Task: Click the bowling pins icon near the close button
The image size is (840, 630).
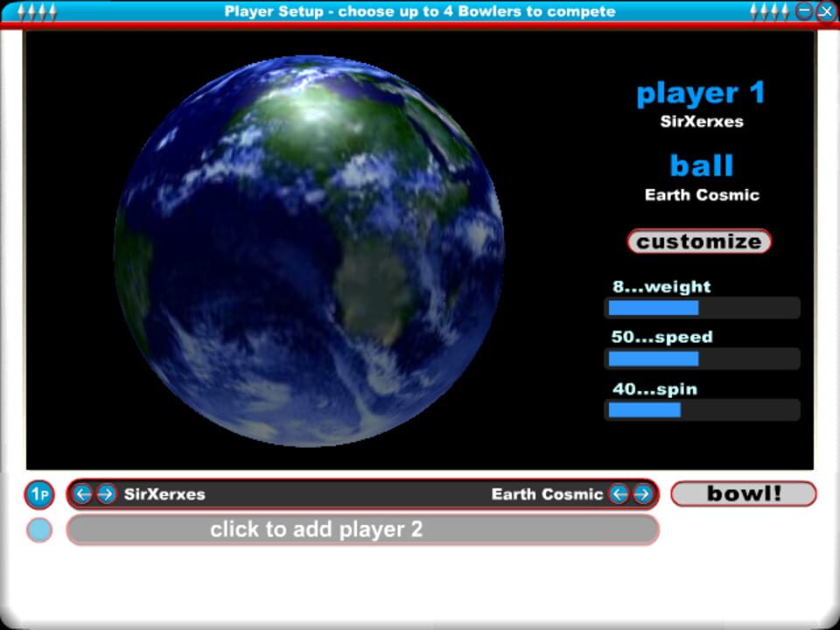Action: coord(768,11)
